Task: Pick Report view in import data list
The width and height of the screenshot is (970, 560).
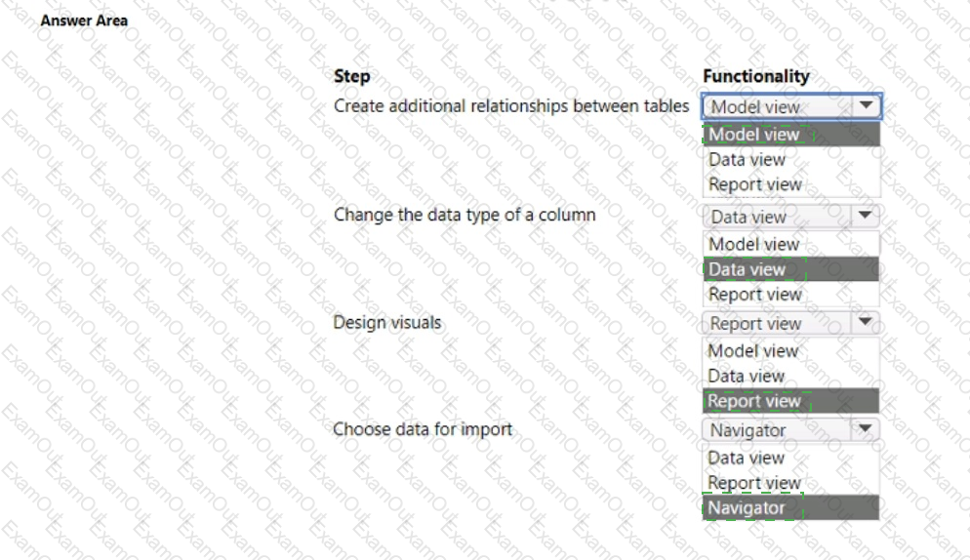Action: pyautogui.click(x=790, y=483)
